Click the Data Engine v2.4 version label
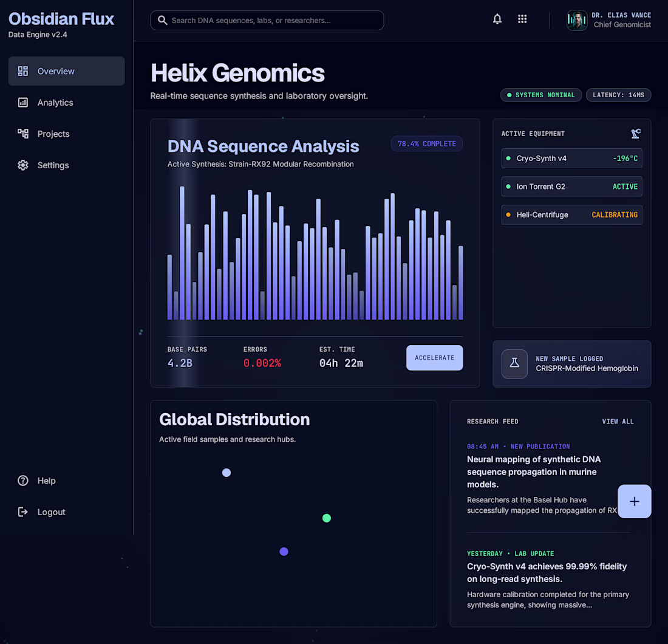Image resolution: width=668 pixels, height=644 pixels. (38, 35)
